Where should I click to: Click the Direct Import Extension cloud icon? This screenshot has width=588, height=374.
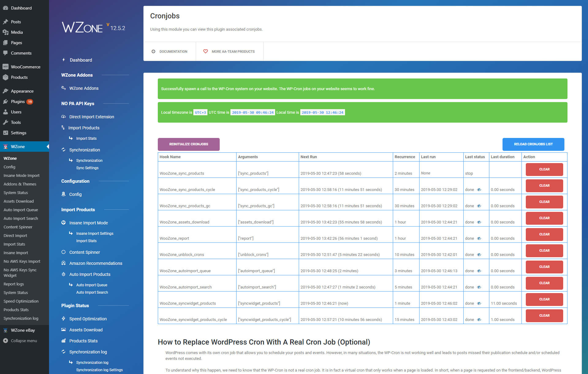coord(63,116)
